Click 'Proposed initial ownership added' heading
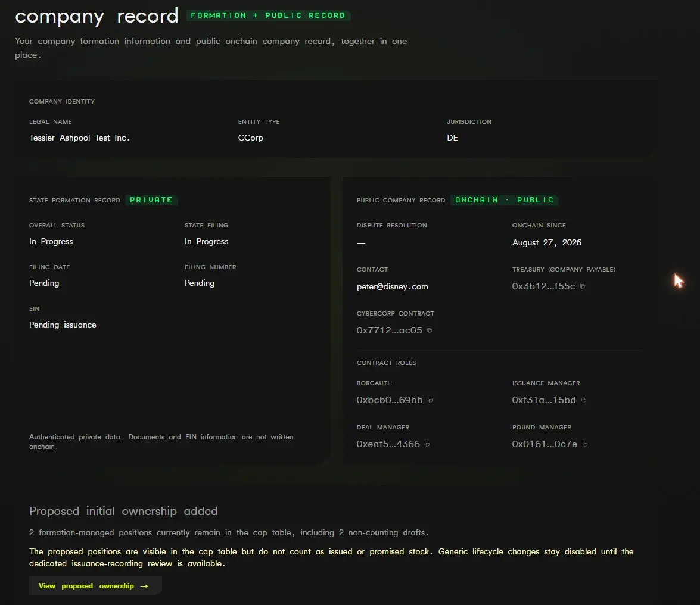The height and width of the screenshot is (605, 700). (x=123, y=512)
